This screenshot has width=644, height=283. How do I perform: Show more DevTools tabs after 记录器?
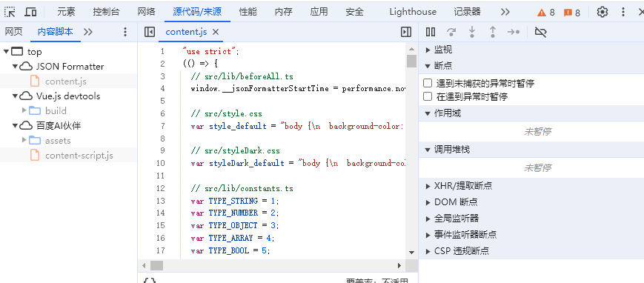[x=505, y=12]
